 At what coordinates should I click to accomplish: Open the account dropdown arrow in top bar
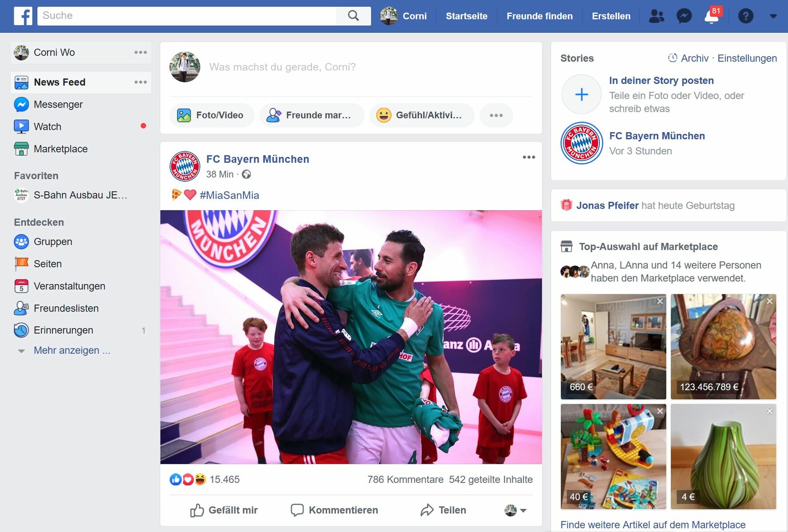773,16
